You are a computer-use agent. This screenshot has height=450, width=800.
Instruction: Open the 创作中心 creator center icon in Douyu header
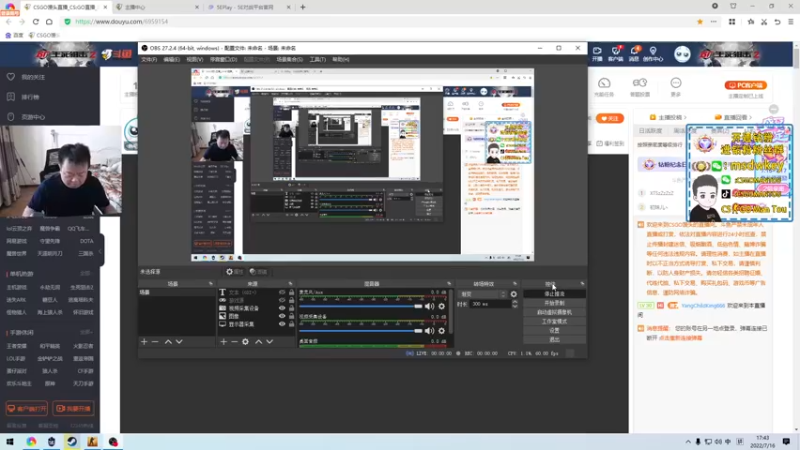(653, 54)
